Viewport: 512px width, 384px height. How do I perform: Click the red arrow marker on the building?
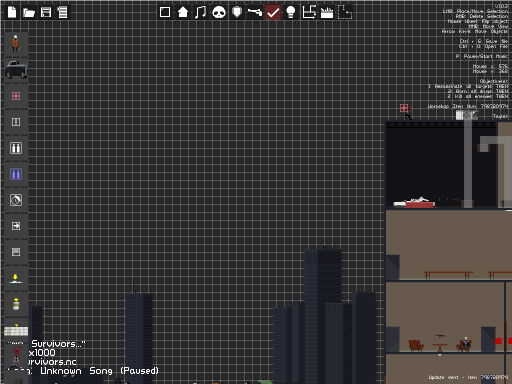coord(498,341)
